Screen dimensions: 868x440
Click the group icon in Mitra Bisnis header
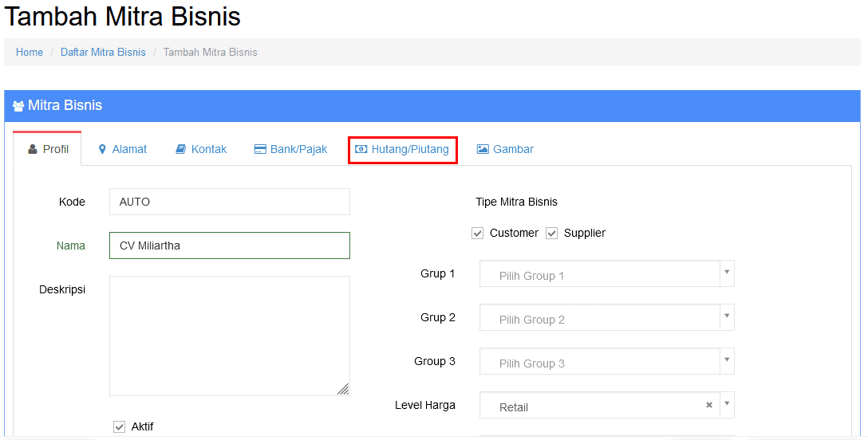[x=18, y=105]
